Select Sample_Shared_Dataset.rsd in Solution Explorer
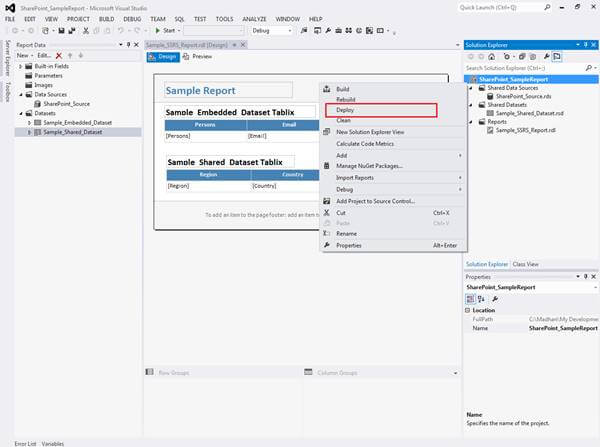 (529, 113)
